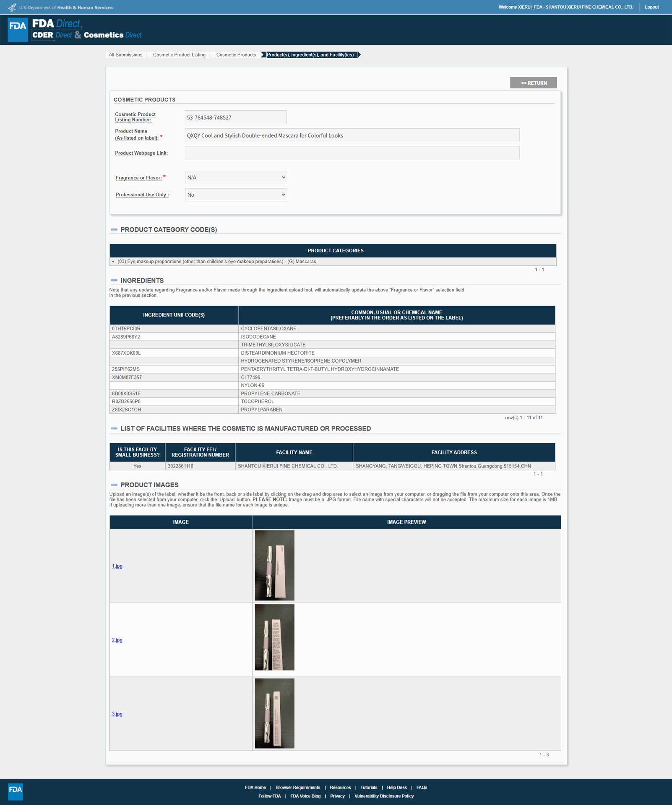The width and height of the screenshot is (672, 805).
Task: Click the Product Webpage Link field
Action: pos(352,153)
